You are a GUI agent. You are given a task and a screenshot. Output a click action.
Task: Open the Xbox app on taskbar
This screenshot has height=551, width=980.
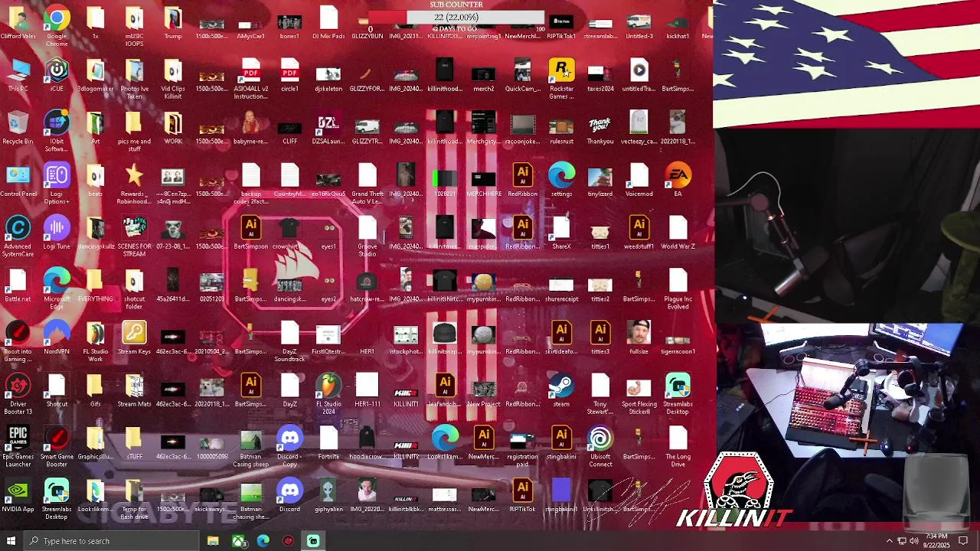click(x=238, y=541)
